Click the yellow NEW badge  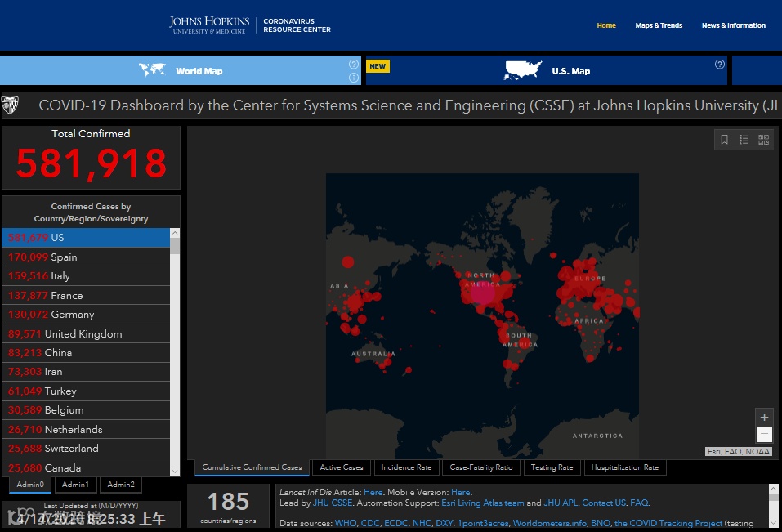378,66
